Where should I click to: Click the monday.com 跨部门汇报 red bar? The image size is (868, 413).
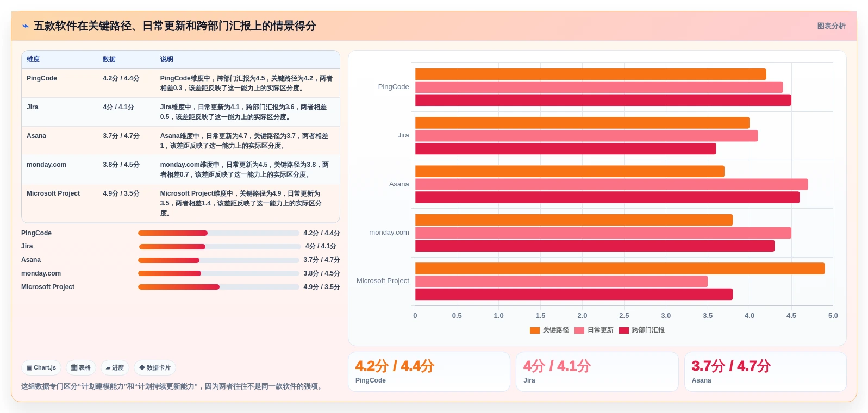point(595,246)
